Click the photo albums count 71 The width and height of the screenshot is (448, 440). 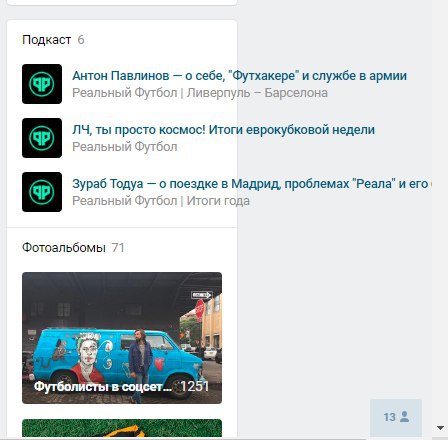tap(118, 248)
